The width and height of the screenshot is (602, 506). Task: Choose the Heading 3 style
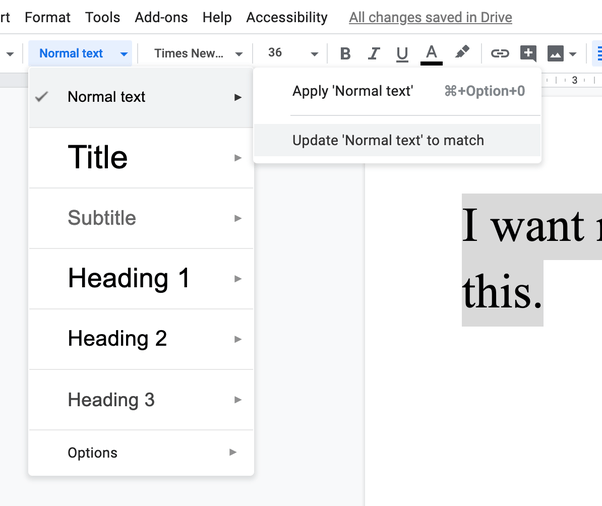pos(141,400)
